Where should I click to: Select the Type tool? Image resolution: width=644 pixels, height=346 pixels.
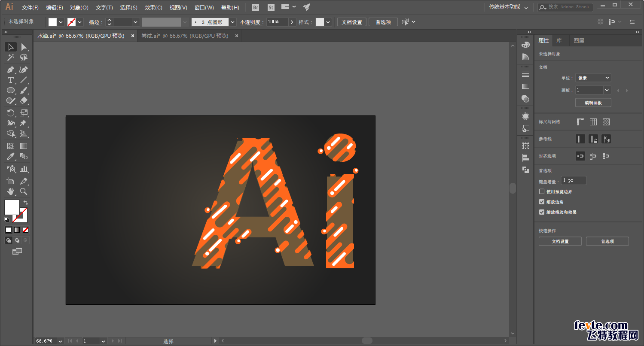pyautogui.click(x=11, y=80)
